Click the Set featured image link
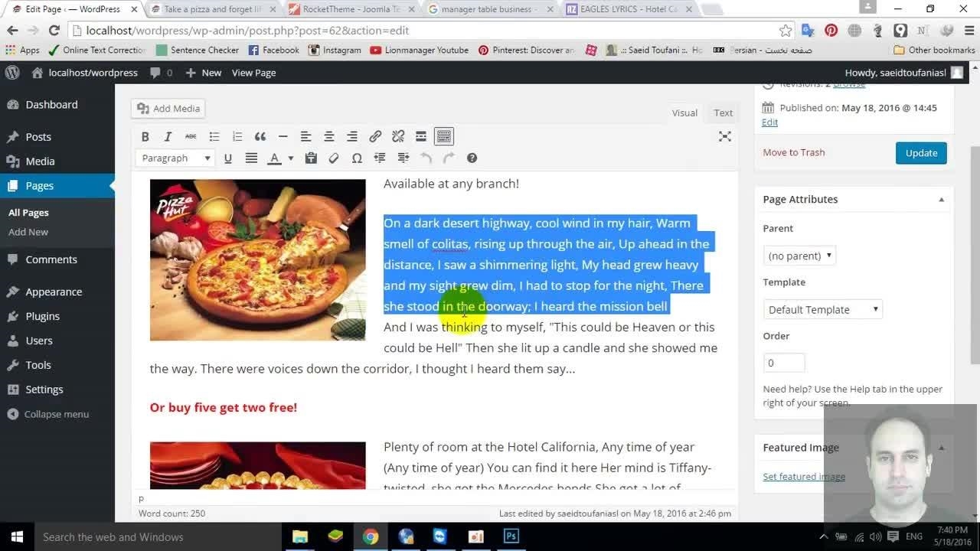Viewport: 980px width, 551px height. [x=804, y=476]
